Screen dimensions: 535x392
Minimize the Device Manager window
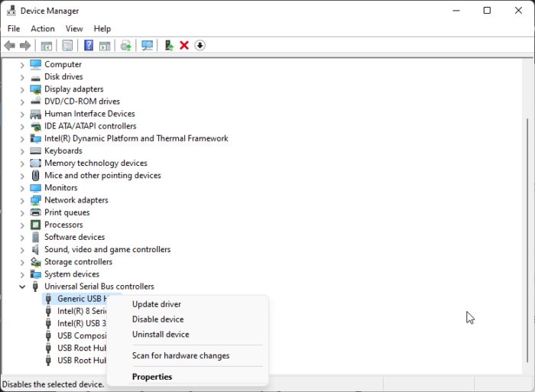pyautogui.click(x=456, y=11)
